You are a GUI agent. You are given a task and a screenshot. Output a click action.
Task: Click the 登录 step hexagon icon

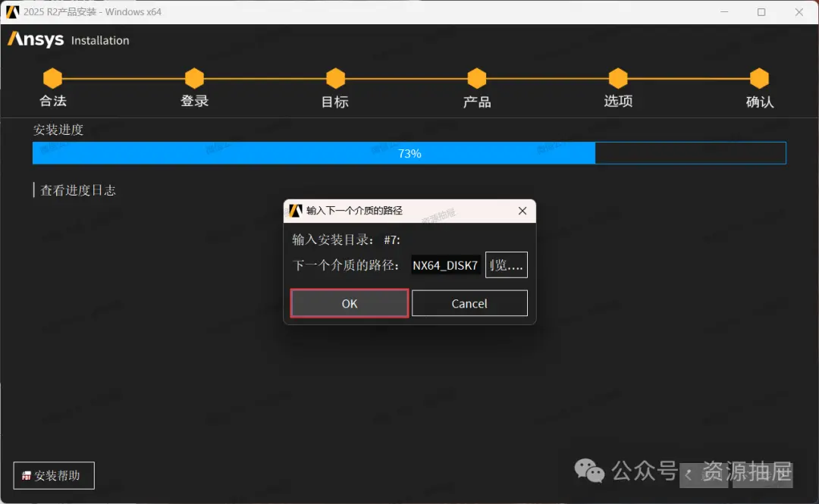point(194,78)
